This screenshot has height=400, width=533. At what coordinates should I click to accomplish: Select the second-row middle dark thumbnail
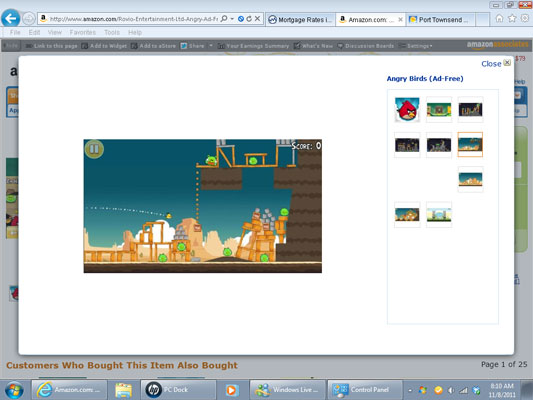coord(439,145)
